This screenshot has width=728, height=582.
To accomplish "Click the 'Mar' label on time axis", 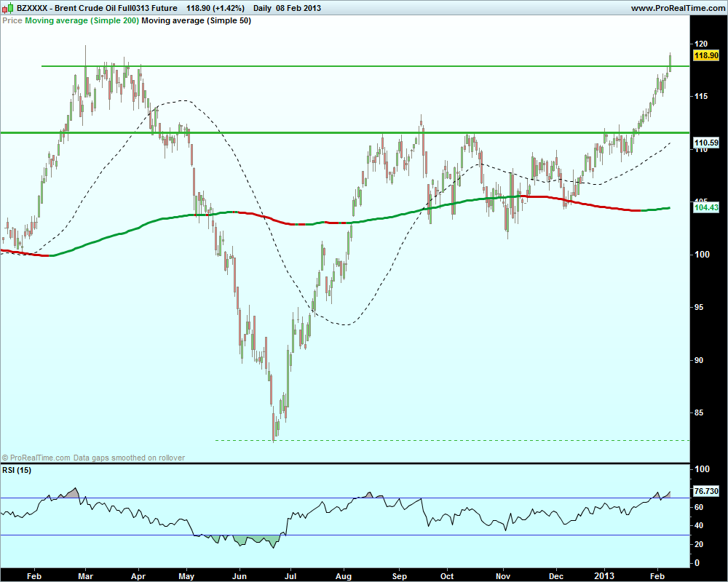I will pyautogui.click(x=85, y=576).
